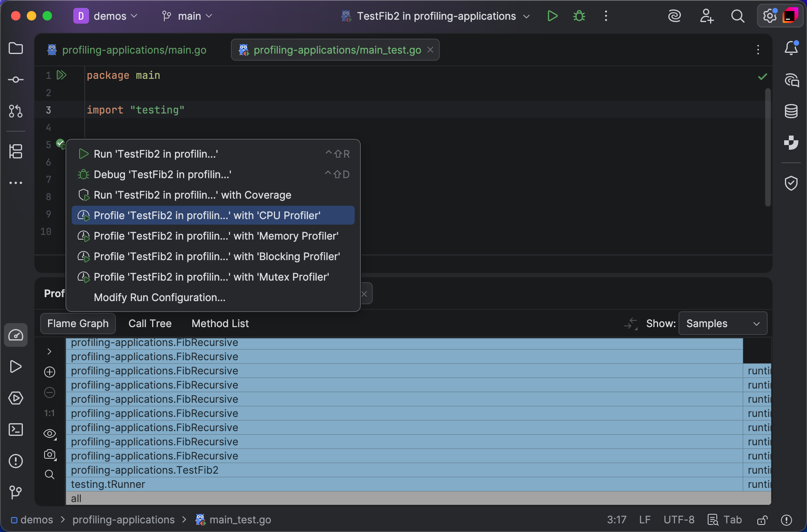The height and width of the screenshot is (532, 807).
Task: Toggle presentation settings eye icon in profiler
Action: pyautogui.click(x=50, y=434)
